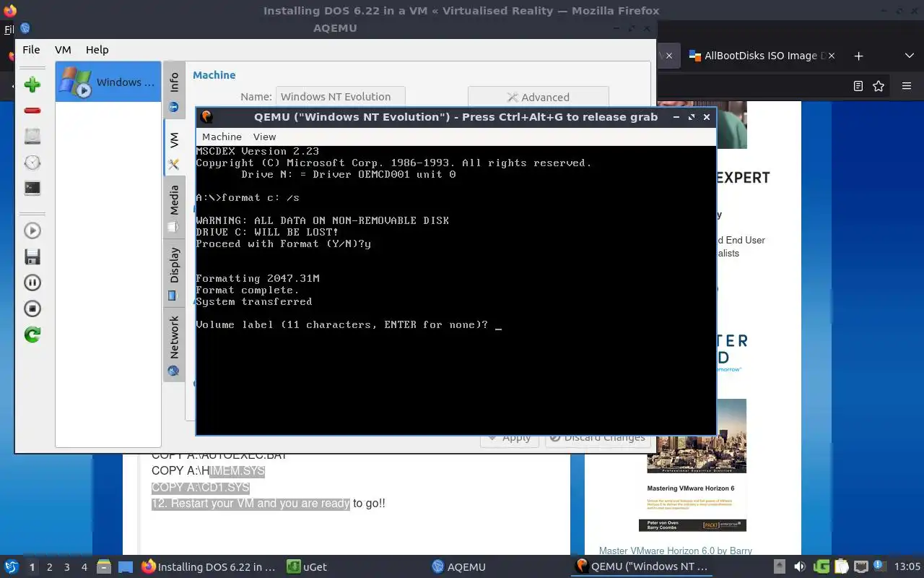
Task: Click the Name field with Windows NT Evolution
Action: (x=340, y=97)
